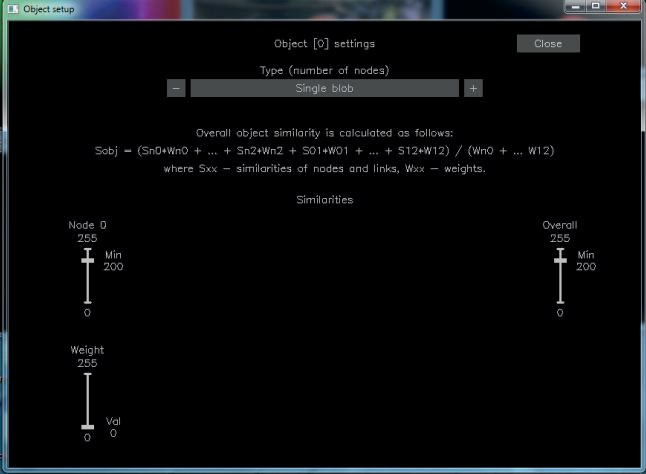Click the bottom end of Overall slider
Screen dimensions: 646x474
click(x=560, y=302)
